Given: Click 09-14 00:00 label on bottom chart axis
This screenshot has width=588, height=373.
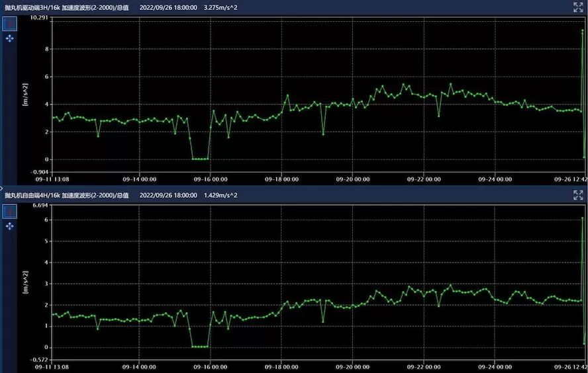Looking at the screenshot, I should pyautogui.click(x=139, y=366).
